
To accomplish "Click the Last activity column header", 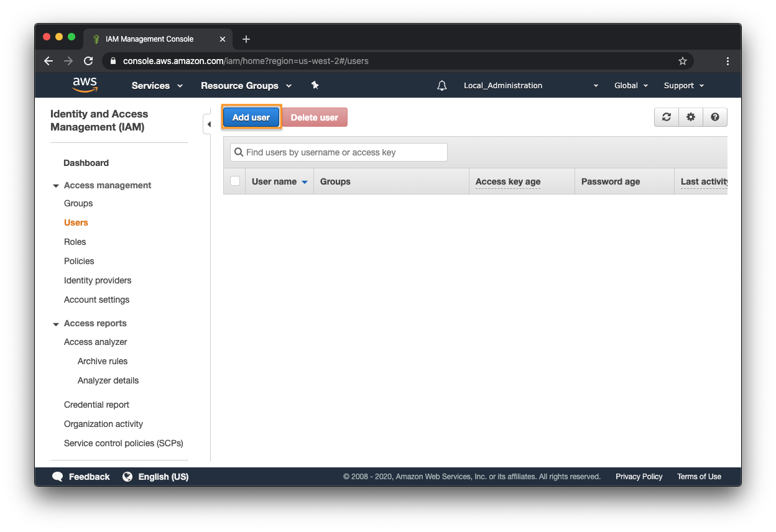I will pyautogui.click(x=701, y=181).
